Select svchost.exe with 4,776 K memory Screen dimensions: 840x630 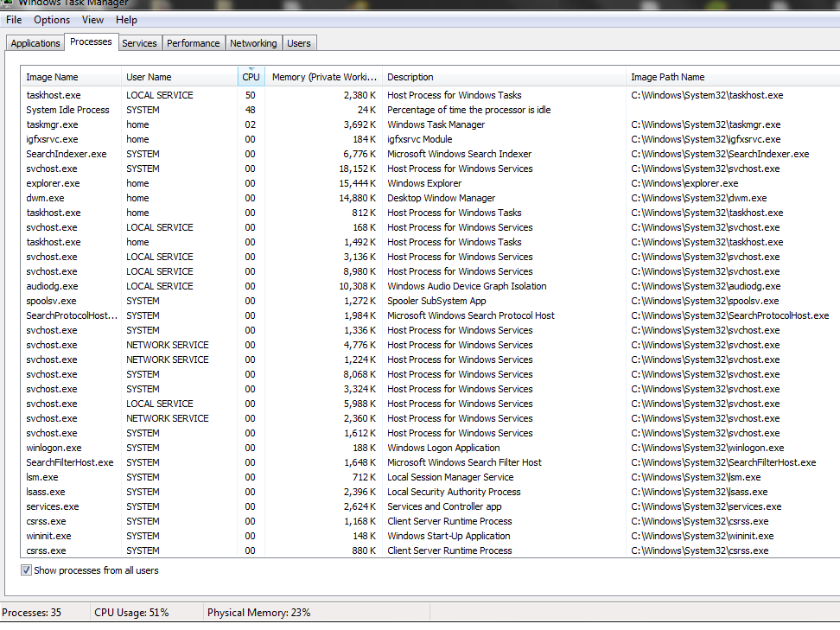[x=430, y=345]
